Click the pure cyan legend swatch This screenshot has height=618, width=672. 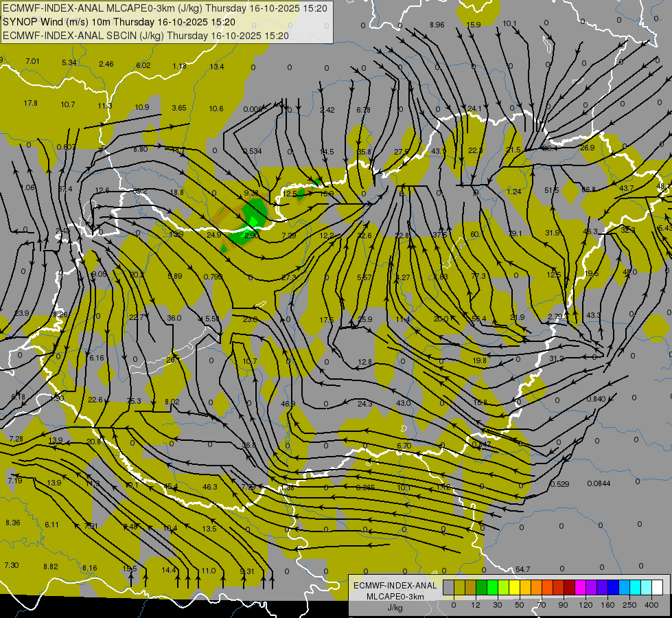[636, 588]
